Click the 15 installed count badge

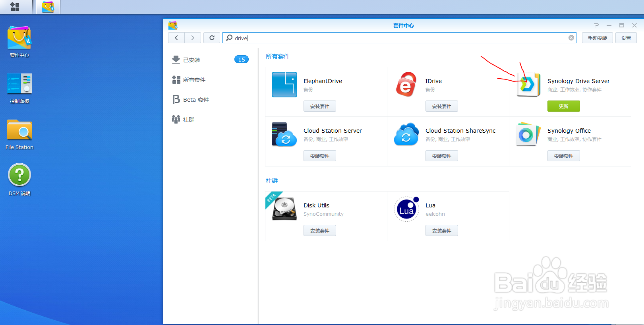pos(242,60)
